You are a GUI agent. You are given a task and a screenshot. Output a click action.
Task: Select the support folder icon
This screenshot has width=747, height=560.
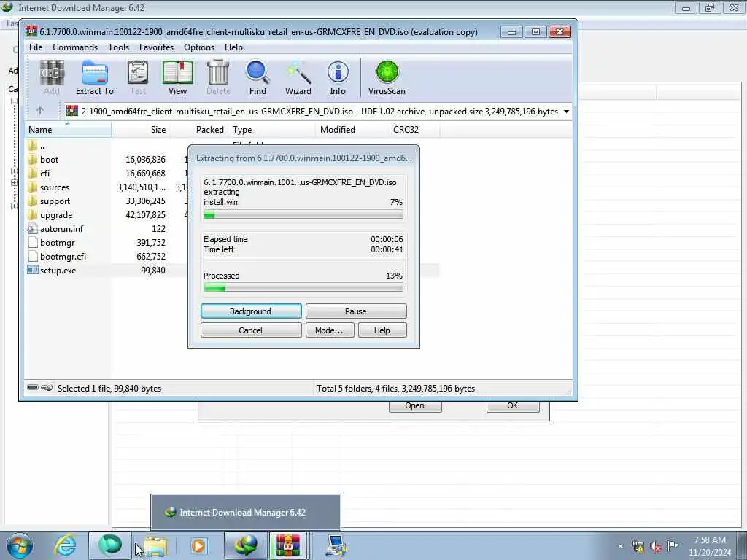pos(32,201)
